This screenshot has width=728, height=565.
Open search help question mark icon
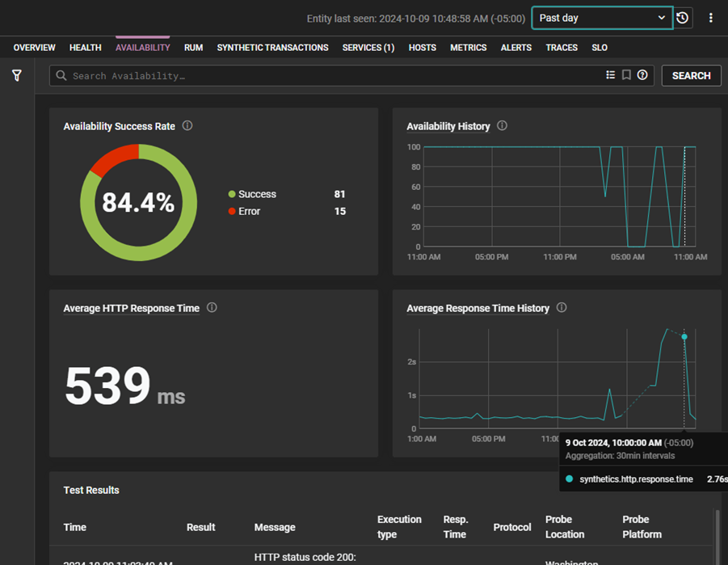pyautogui.click(x=642, y=75)
